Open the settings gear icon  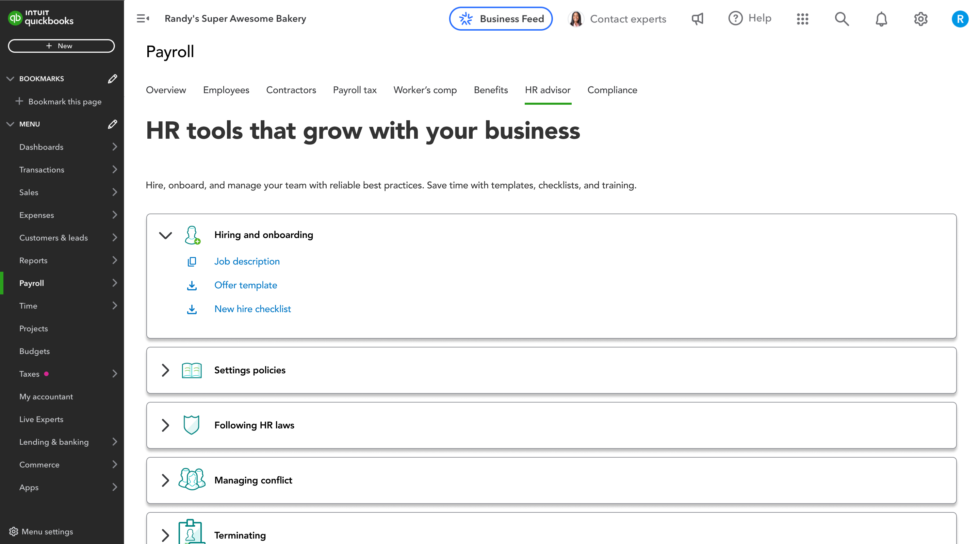coord(921,19)
